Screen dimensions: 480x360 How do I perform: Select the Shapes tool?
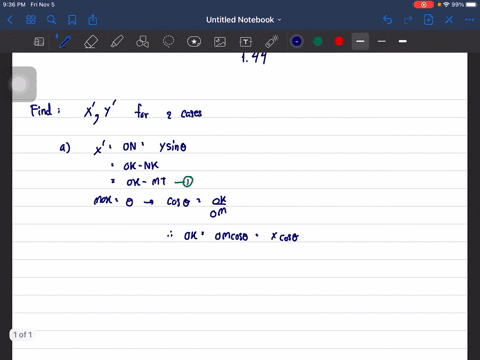142,42
